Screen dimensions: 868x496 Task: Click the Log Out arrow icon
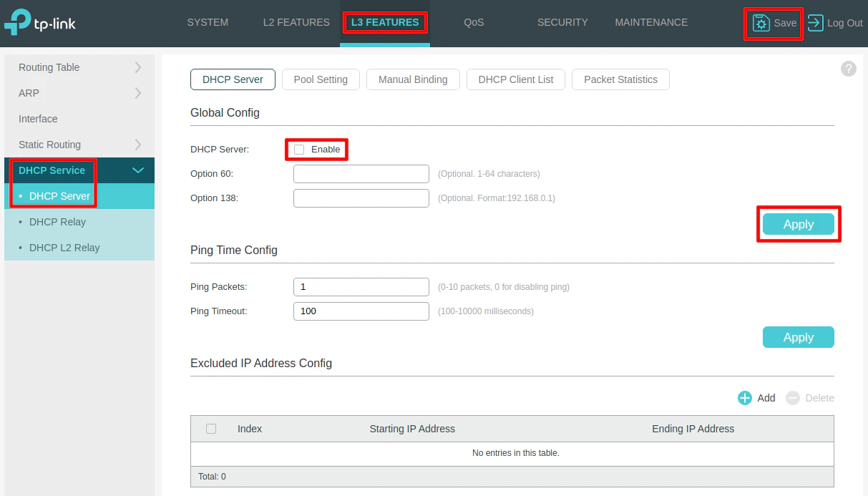815,23
